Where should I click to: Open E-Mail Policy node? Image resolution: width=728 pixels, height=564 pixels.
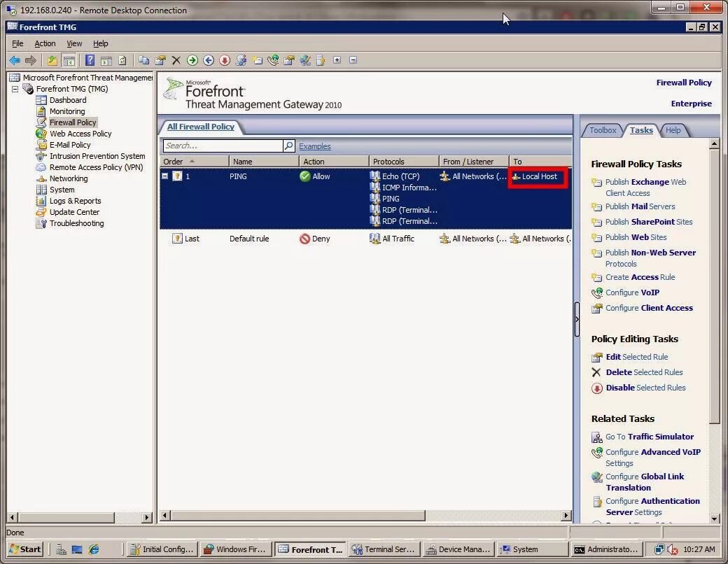click(x=70, y=145)
